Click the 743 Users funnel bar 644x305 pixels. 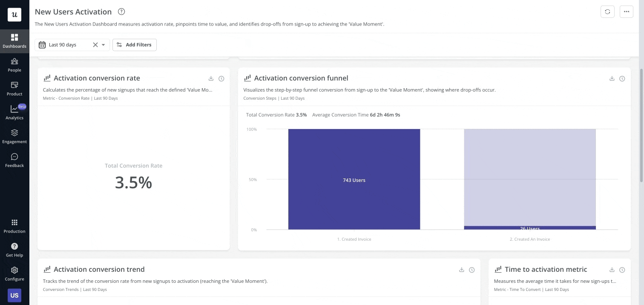coord(354,179)
